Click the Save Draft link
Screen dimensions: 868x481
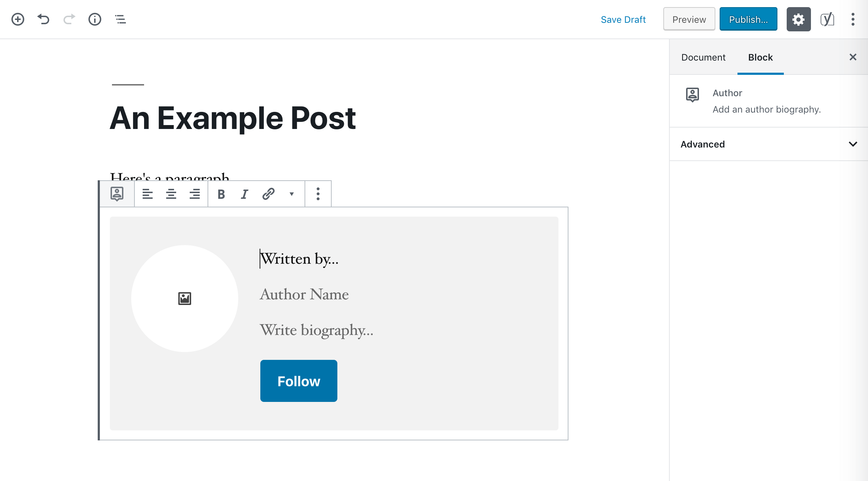click(623, 20)
